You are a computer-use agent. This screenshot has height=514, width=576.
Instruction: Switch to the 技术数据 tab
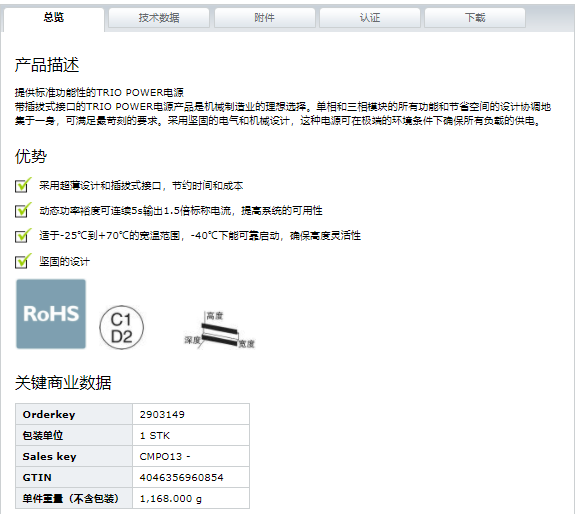(159, 18)
